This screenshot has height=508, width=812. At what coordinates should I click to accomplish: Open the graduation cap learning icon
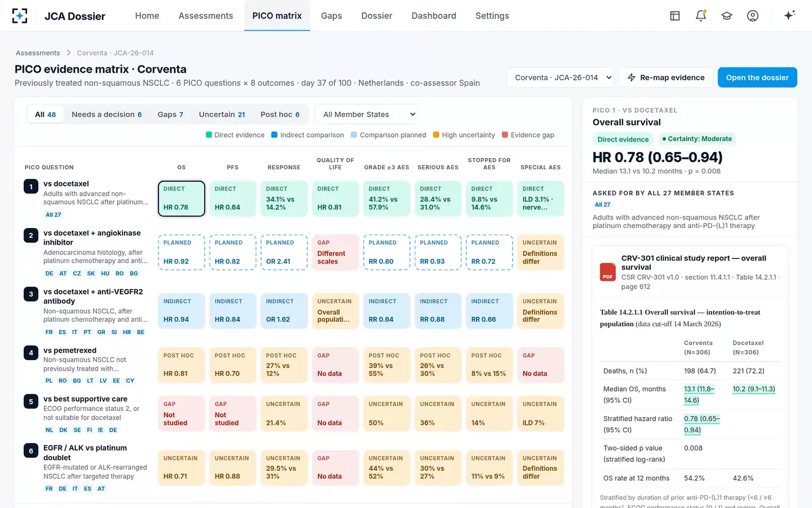727,16
